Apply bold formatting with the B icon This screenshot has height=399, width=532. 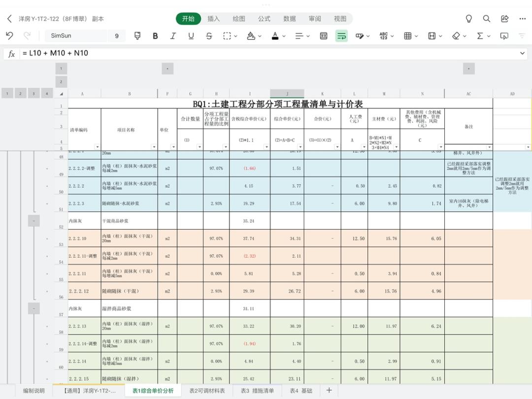(x=155, y=35)
